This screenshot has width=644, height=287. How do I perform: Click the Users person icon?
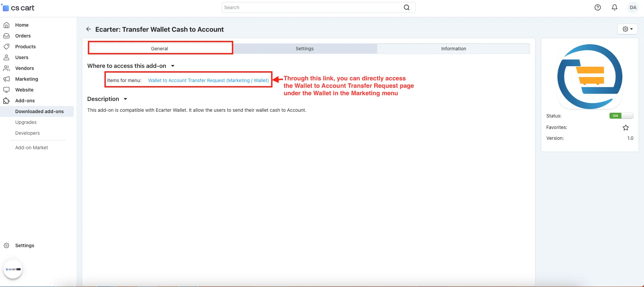pyautogui.click(x=6, y=57)
